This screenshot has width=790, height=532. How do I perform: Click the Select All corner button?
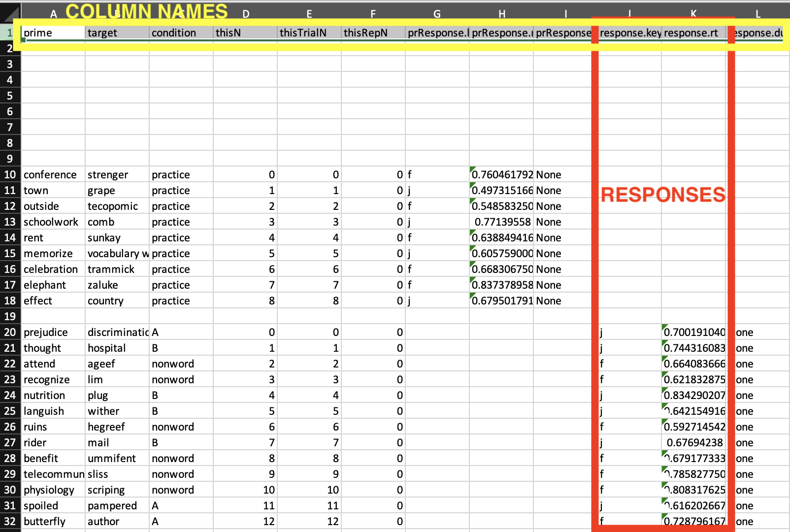point(10,13)
